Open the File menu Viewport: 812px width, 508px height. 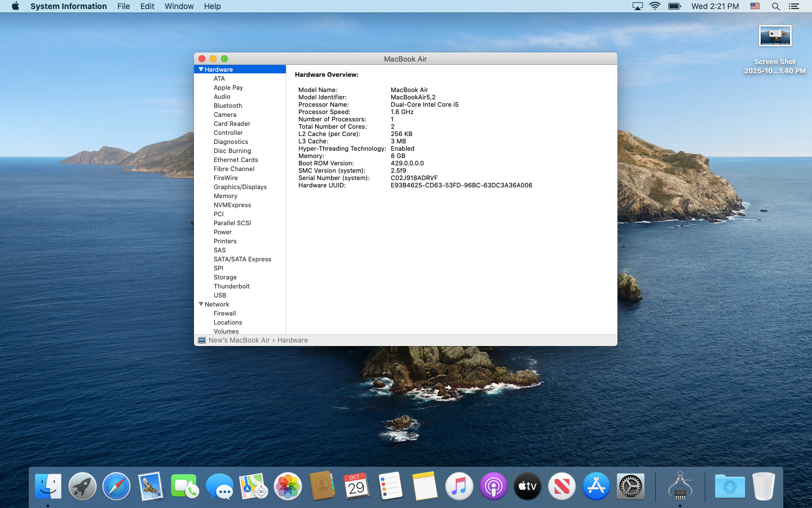[x=123, y=6]
